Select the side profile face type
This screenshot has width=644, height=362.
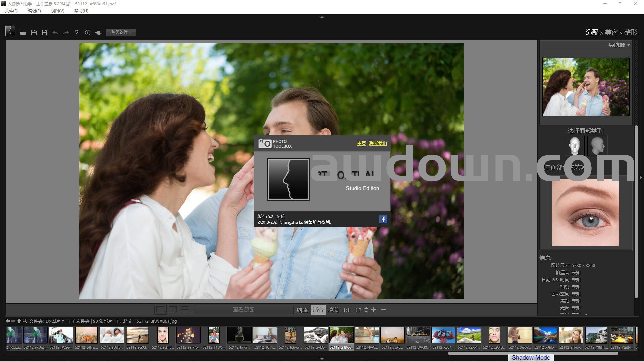tap(597, 145)
